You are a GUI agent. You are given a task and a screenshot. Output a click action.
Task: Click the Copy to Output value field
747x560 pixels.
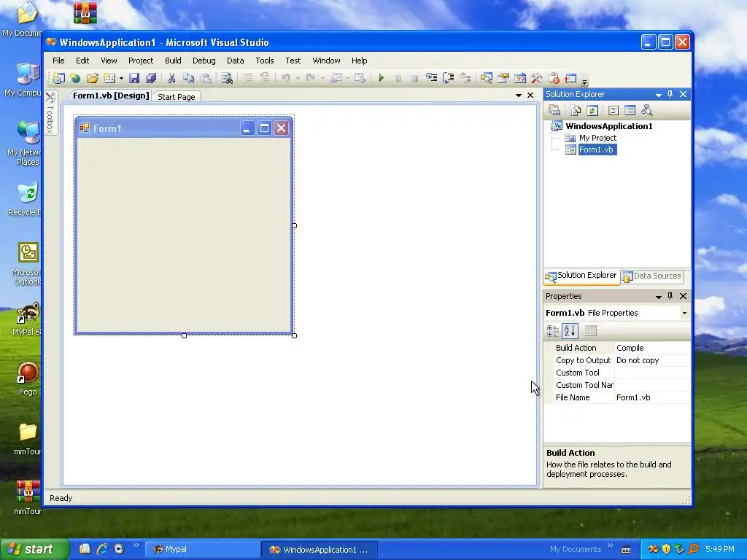[x=651, y=360]
